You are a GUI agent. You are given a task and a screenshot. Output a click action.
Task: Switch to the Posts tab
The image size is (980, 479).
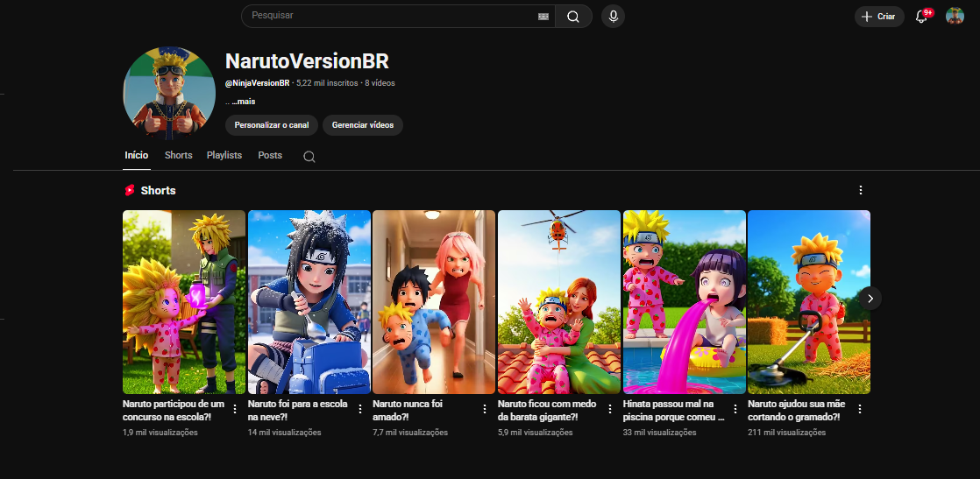tap(270, 155)
